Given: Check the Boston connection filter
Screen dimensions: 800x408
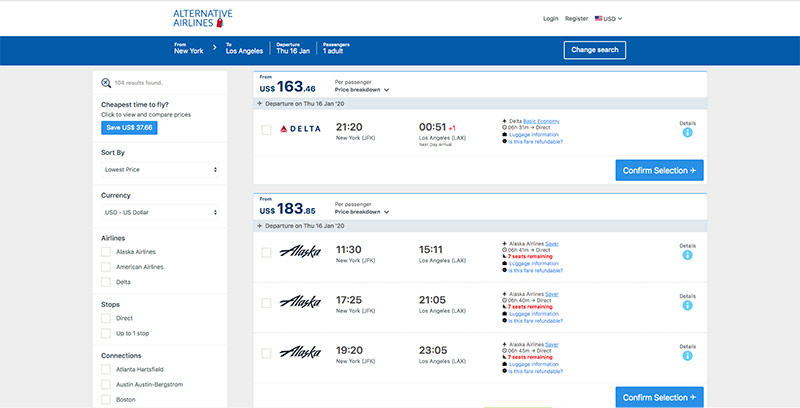Looking at the screenshot, I should point(106,400).
